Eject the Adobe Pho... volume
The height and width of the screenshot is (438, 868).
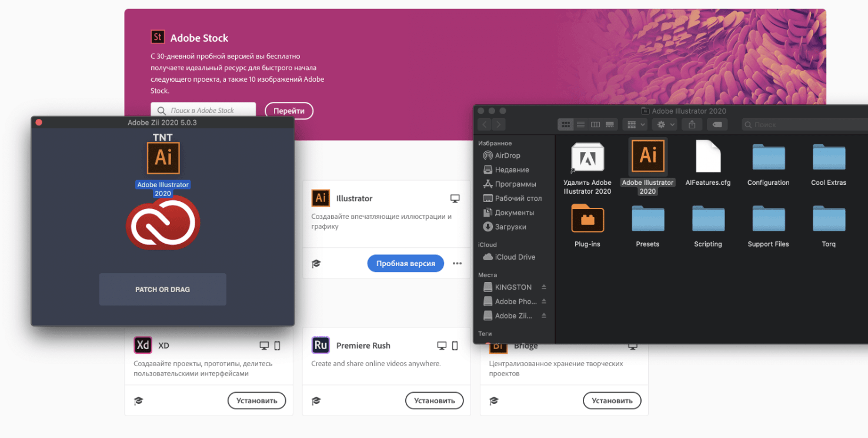[x=544, y=301]
